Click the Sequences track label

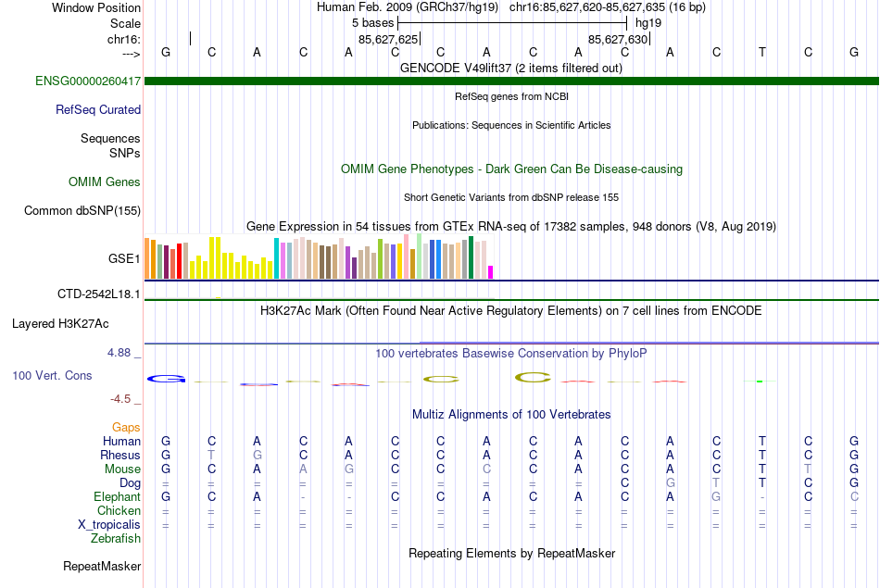tap(110, 138)
